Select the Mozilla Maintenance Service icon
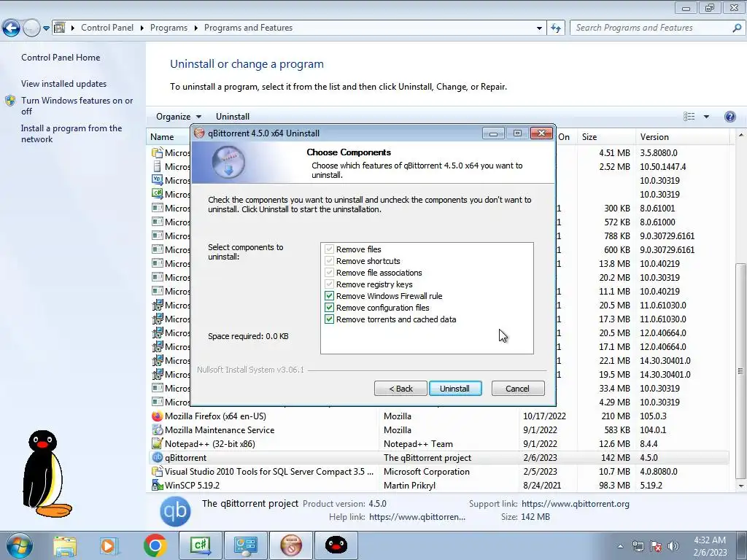 (x=158, y=430)
